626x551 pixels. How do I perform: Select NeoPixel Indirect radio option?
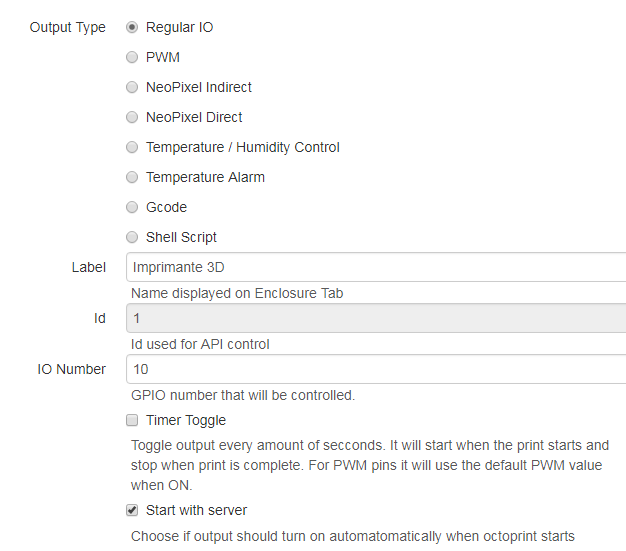pyautogui.click(x=132, y=87)
